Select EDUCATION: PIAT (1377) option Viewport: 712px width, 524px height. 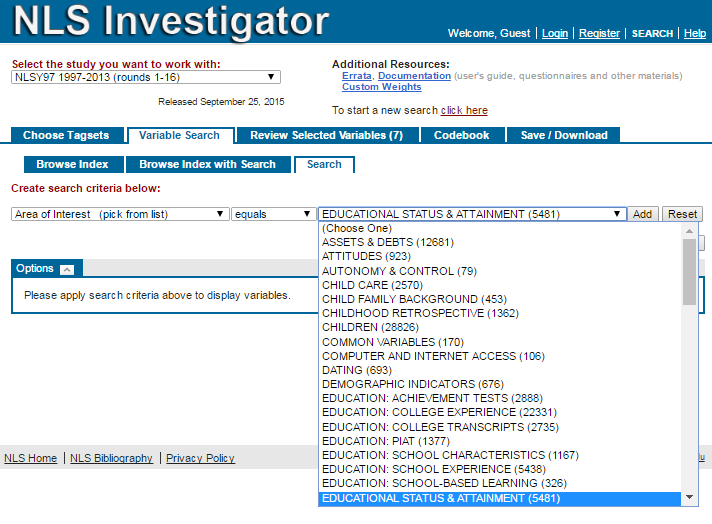pyautogui.click(x=499, y=441)
